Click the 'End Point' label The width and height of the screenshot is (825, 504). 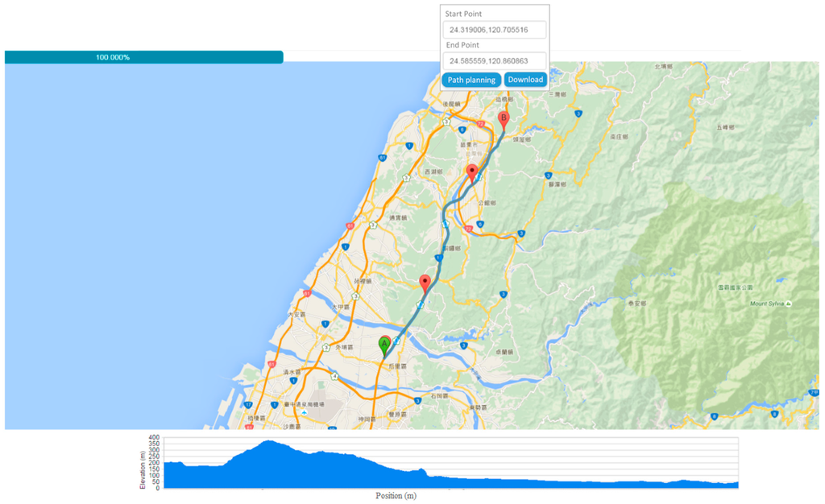click(x=462, y=45)
